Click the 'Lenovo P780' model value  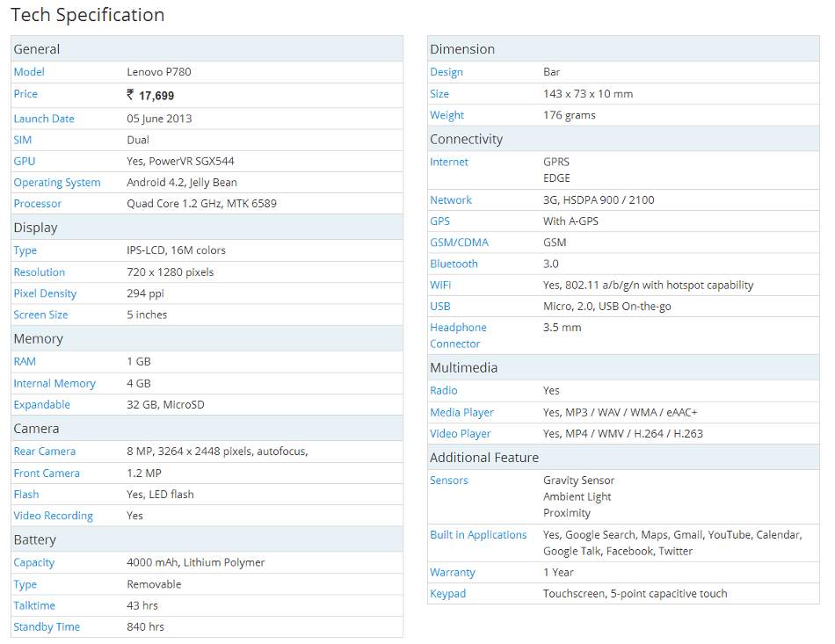coord(159,72)
